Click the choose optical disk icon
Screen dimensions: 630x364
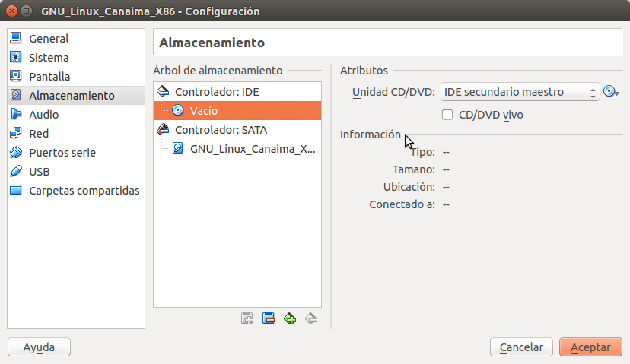[x=611, y=92]
